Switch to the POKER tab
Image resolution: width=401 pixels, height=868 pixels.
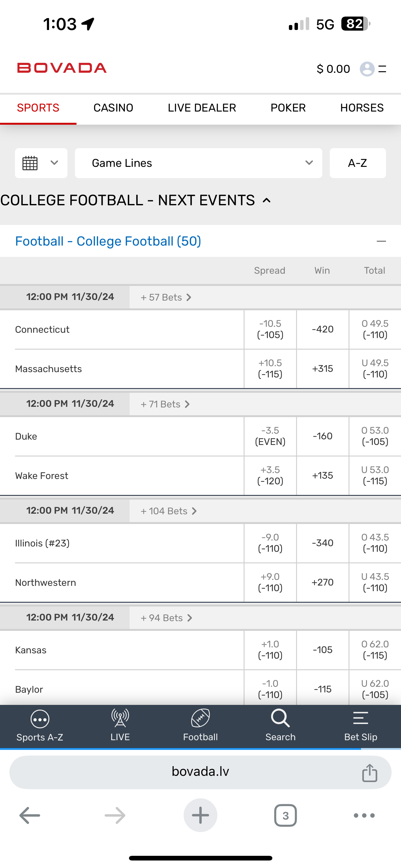click(x=288, y=108)
